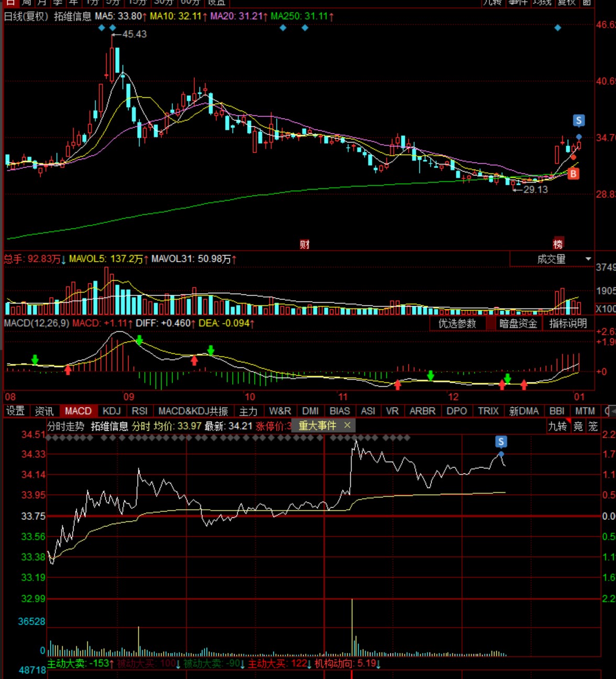Click the green arrow at the MACD peak near 09

coord(139,340)
